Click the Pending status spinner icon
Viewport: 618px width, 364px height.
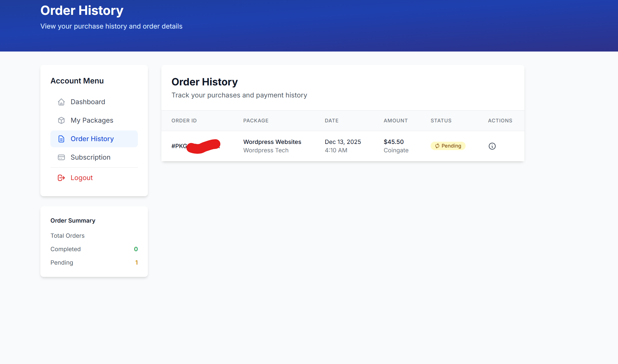tap(437, 146)
